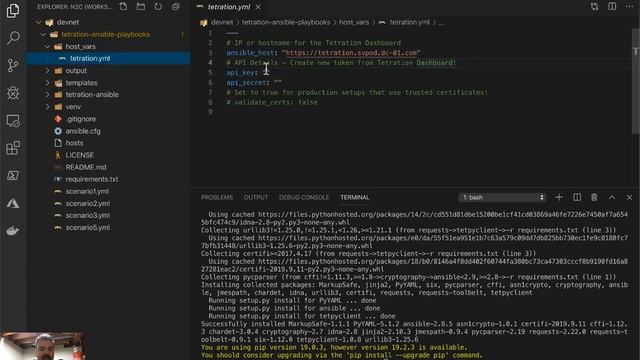Collapse the host_vars folder
The width and height of the screenshot is (640, 360).
48,47
